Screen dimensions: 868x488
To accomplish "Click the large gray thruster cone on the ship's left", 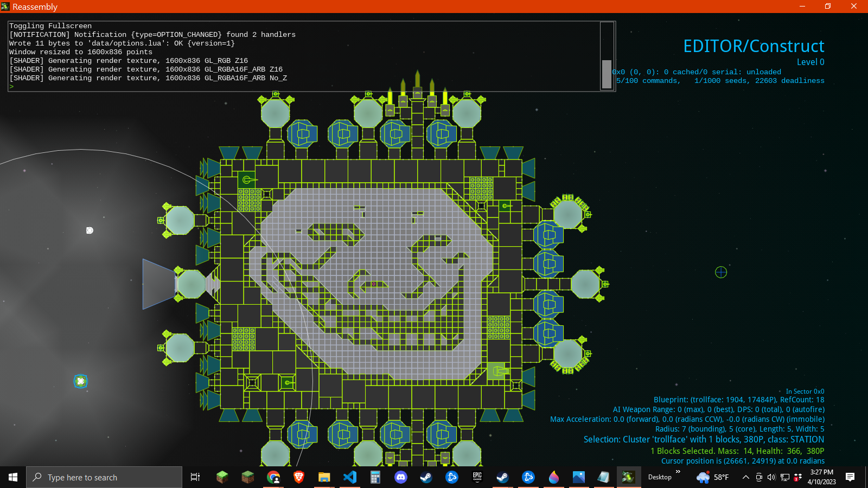I will (159, 284).
